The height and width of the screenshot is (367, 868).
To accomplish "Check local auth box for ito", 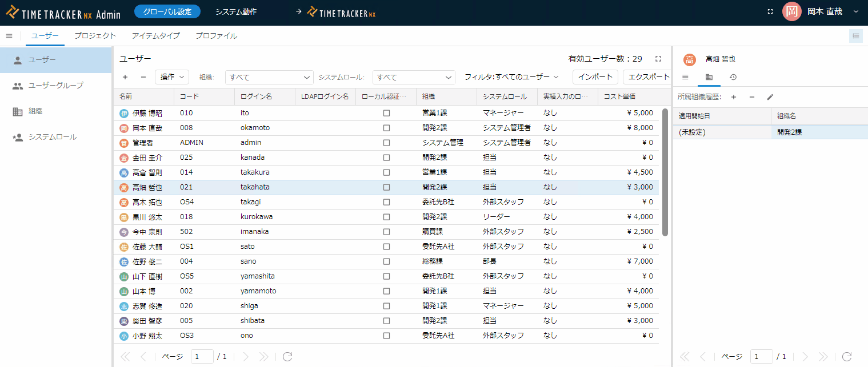I will click(x=386, y=113).
